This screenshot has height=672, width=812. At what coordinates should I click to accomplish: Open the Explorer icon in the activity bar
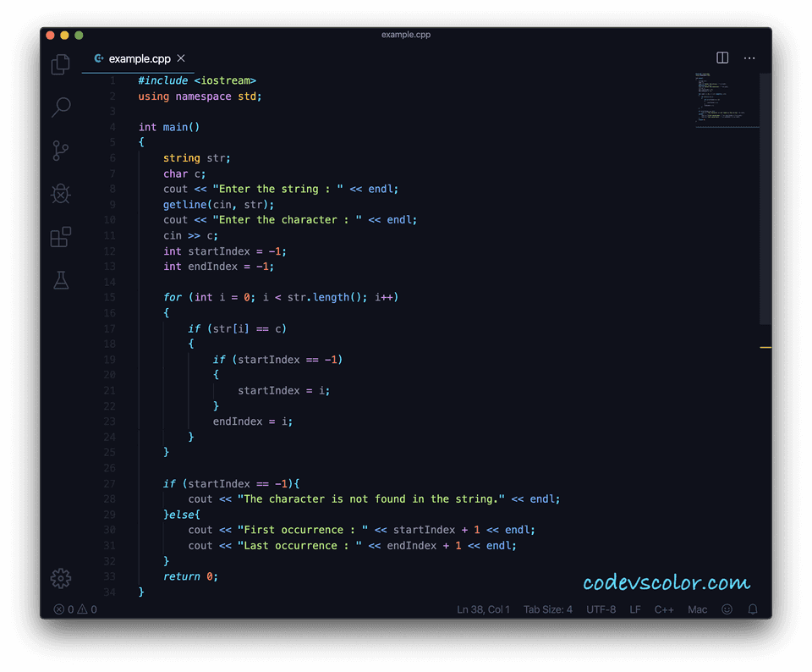60,63
